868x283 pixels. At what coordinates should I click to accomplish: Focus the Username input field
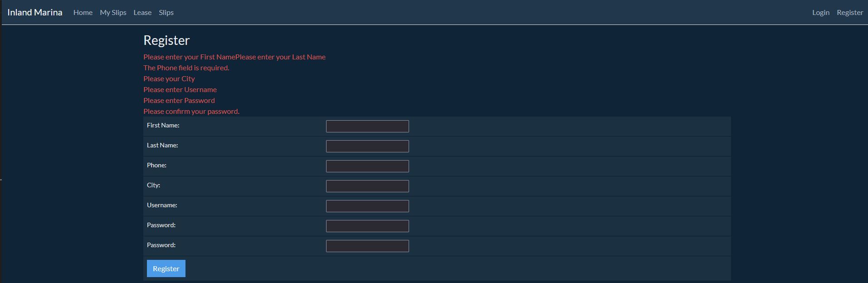[x=367, y=206]
